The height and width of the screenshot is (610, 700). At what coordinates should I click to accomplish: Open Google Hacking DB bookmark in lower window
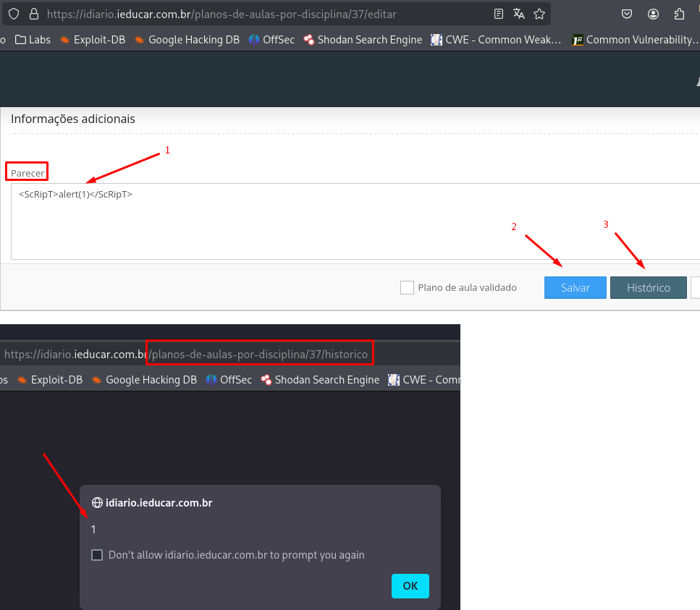tap(144, 380)
